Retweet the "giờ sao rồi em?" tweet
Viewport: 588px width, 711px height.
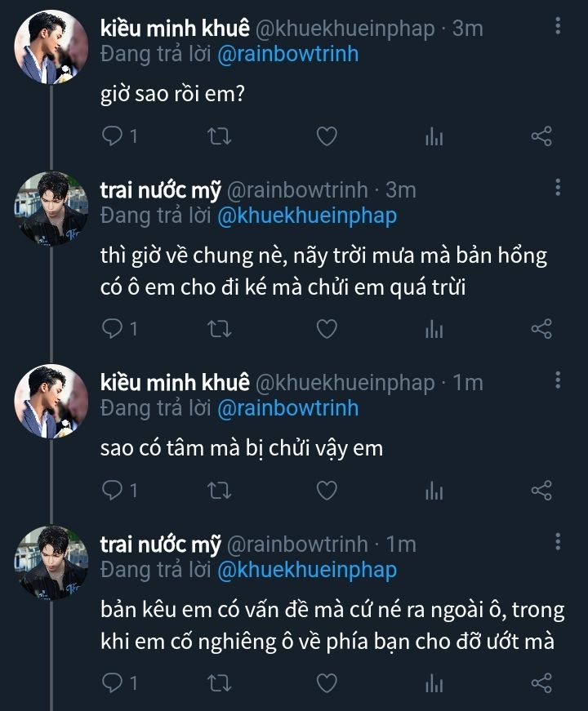click(x=220, y=136)
